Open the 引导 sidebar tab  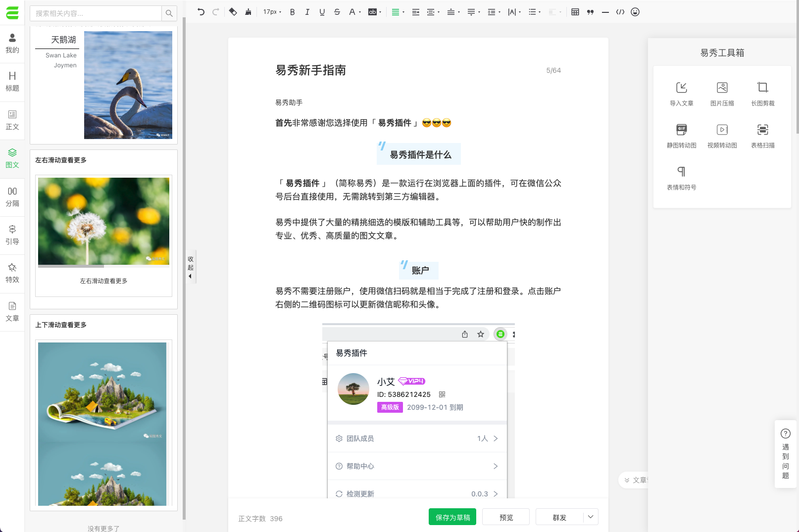(x=12, y=235)
